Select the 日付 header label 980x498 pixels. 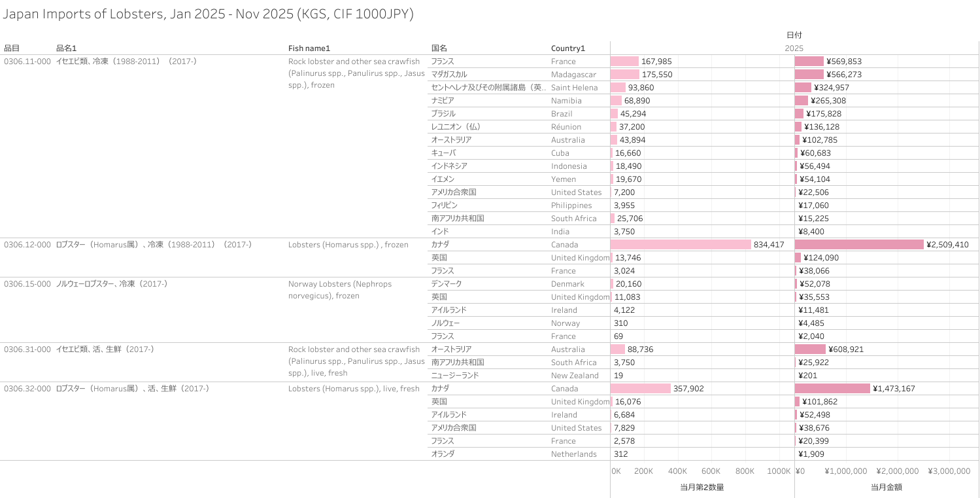pyautogui.click(x=794, y=35)
